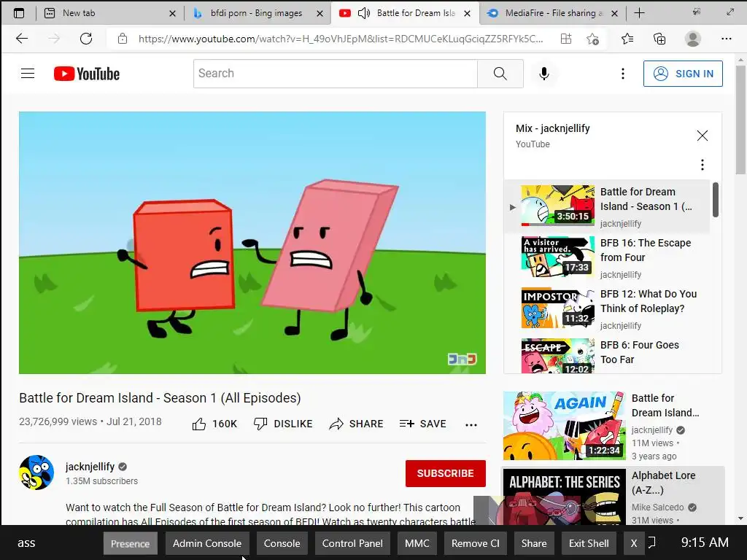Image resolution: width=747 pixels, height=560 pixels.
Task: Click Share in bottom bar
Action: coord(534,543)
